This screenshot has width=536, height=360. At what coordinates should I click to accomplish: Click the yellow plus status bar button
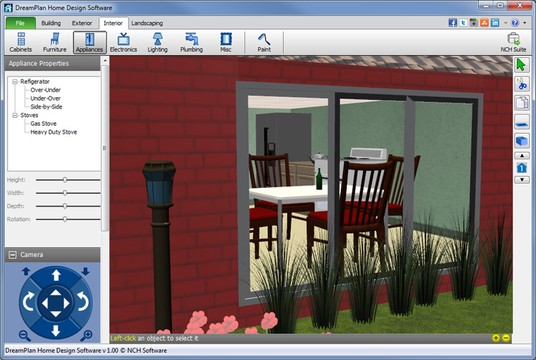pyautogui.click(x=496, y=338)
